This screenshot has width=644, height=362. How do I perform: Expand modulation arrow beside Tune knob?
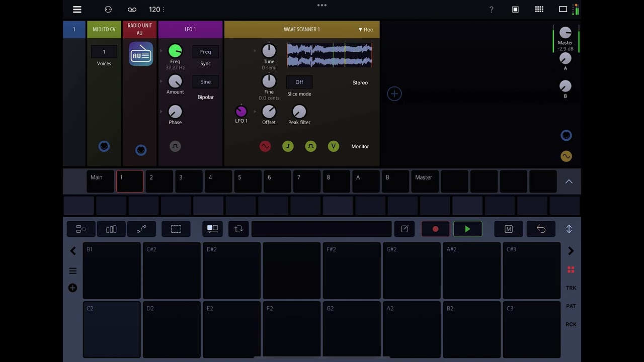255,51
